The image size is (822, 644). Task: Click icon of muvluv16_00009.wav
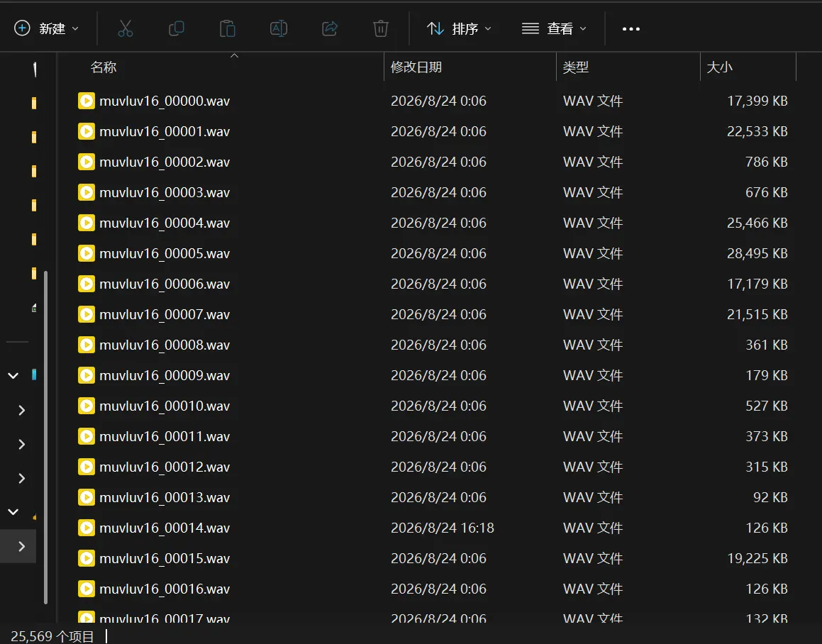pos(87,375)
